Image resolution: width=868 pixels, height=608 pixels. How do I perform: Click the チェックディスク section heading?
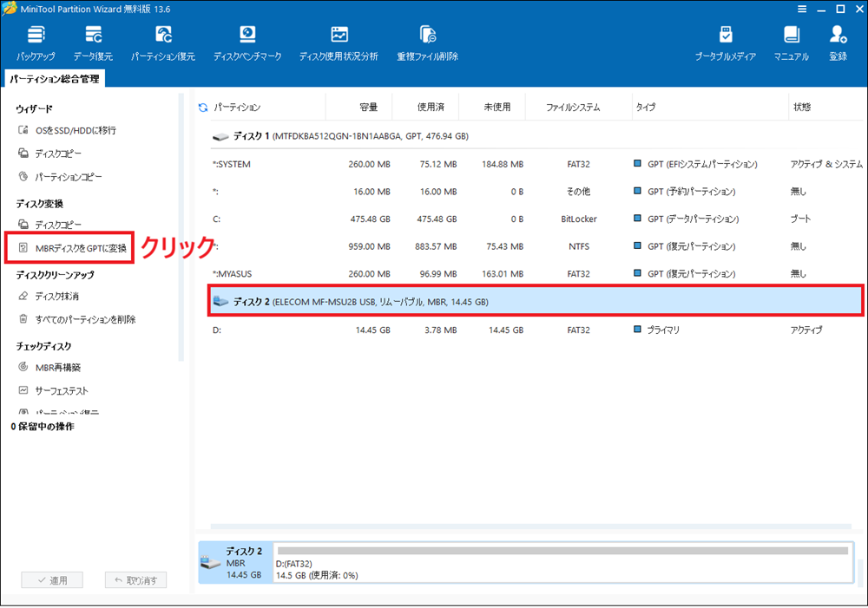[43, 346]
